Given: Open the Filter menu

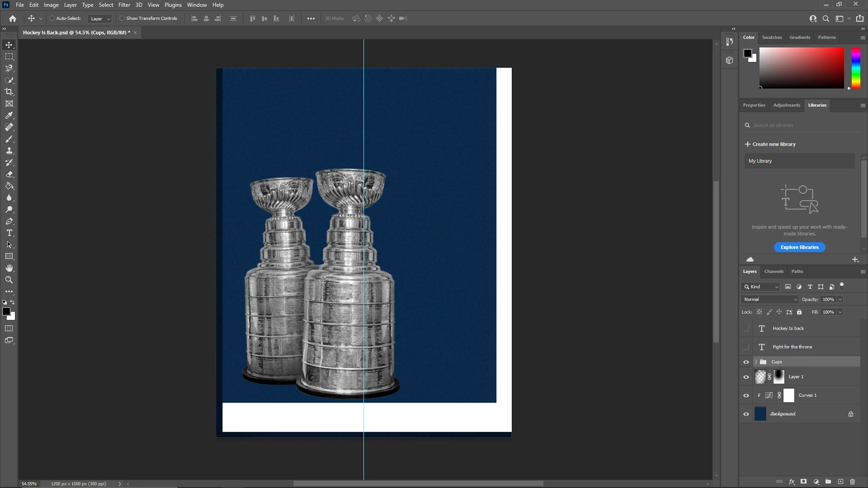Looking at the screenshot, I should coord(124,5).
